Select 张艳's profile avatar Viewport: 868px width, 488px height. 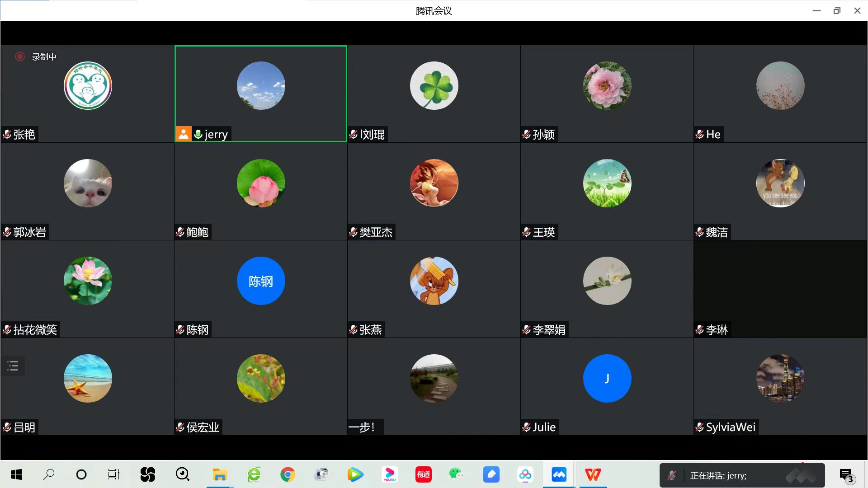tap(88, 85)
